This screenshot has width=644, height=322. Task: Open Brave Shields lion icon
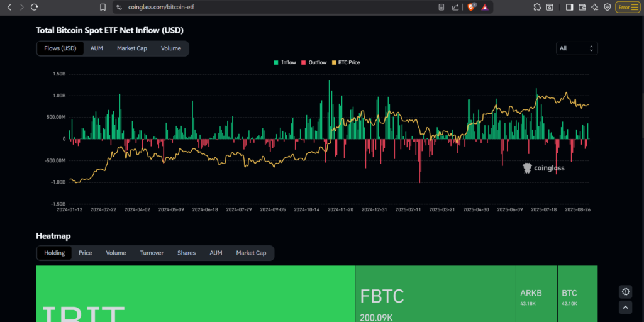click(472, 6)
